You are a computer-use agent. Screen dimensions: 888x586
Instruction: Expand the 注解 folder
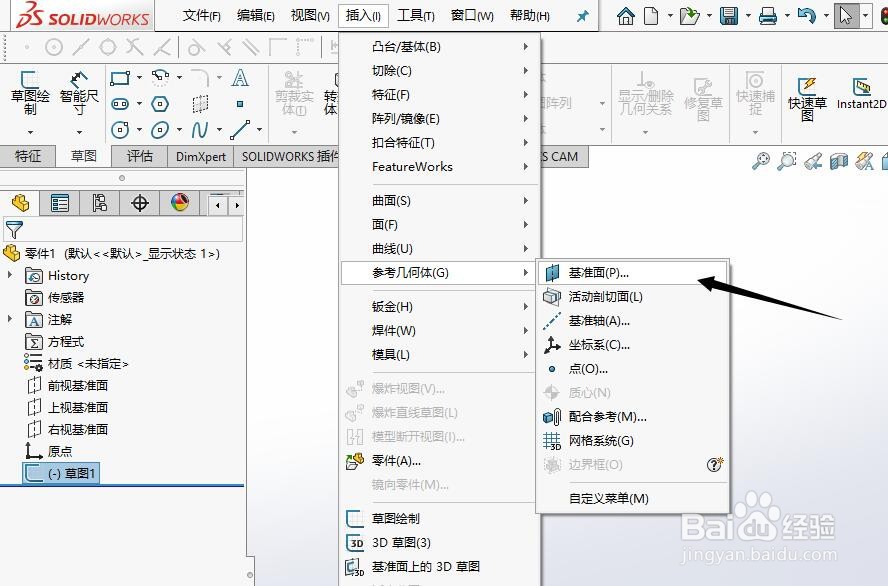(11, 319)
